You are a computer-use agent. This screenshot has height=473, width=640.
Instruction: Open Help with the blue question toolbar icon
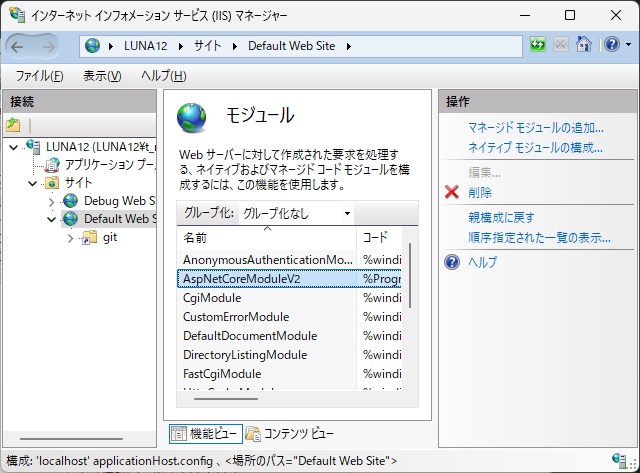click(611, 44)
